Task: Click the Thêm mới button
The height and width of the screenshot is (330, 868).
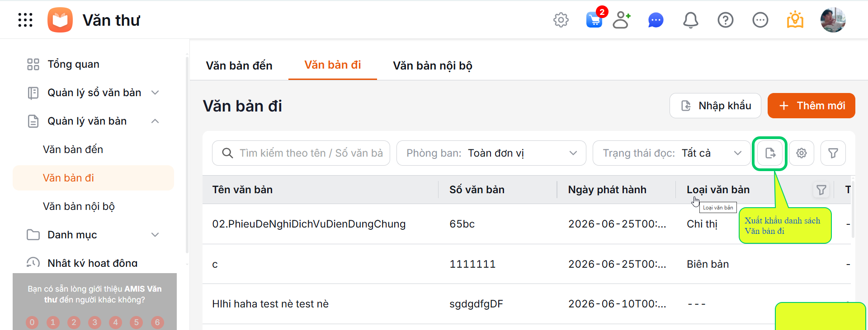Action: pos(811,106)
